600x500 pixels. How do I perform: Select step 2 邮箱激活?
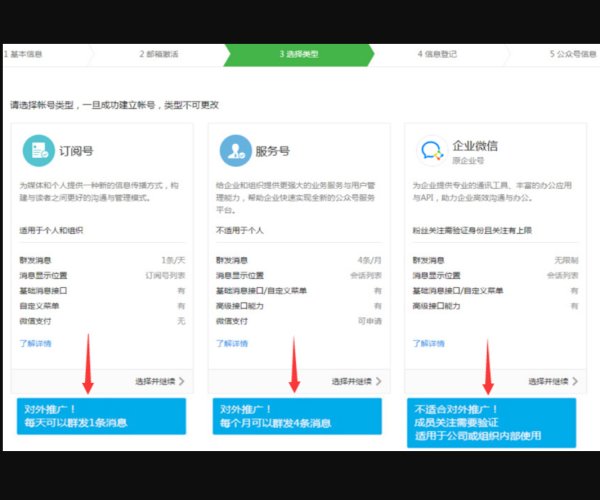pyautogui.click(x=159, y=54)
